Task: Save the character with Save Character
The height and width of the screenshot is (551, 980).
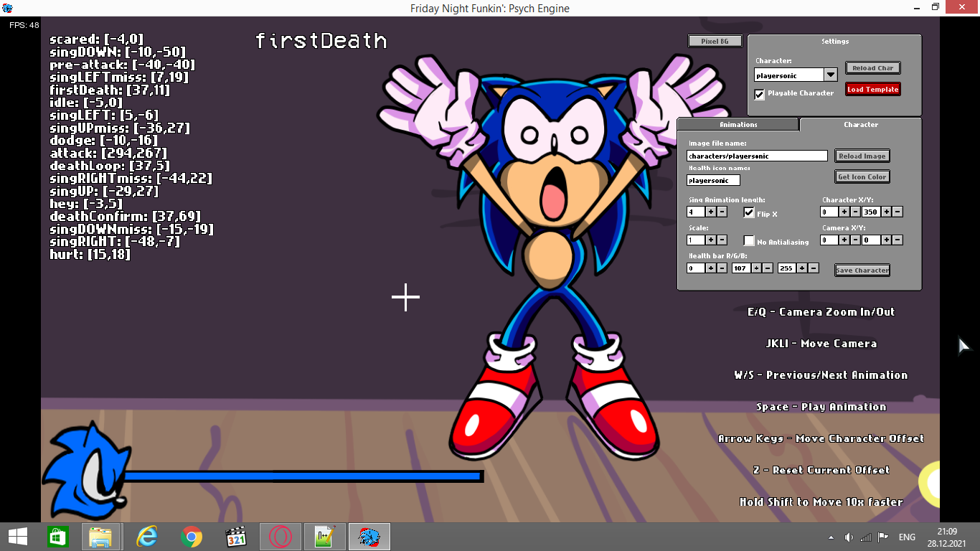Action: [861, 270]
